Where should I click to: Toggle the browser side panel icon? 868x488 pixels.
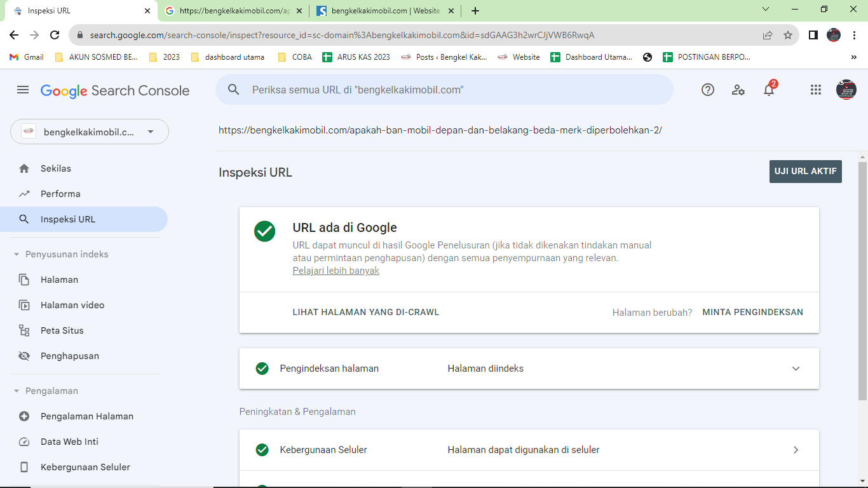(x=813, y=35)
